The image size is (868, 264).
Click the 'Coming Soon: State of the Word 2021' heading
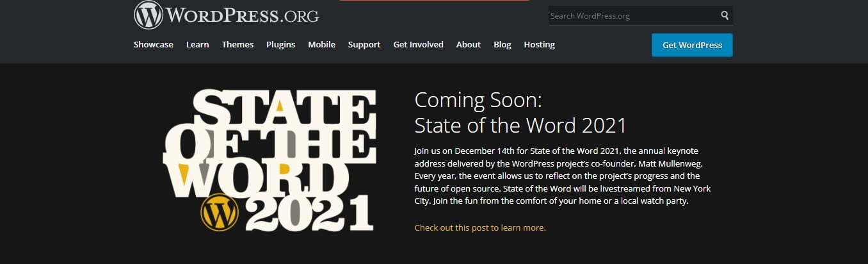520,112
